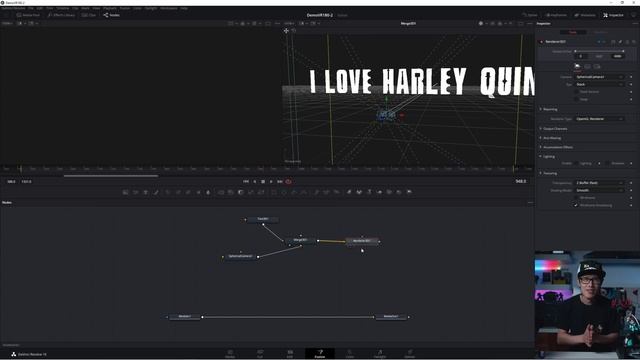Toggle loop playback button
The image size is (640, 360).
(x=288, y=182)
